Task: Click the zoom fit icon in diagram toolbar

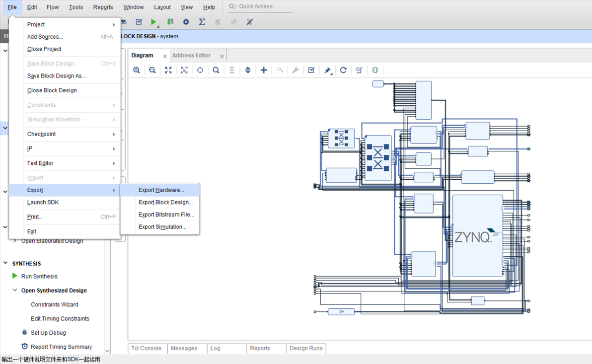Action: click(x=168, y=70)
